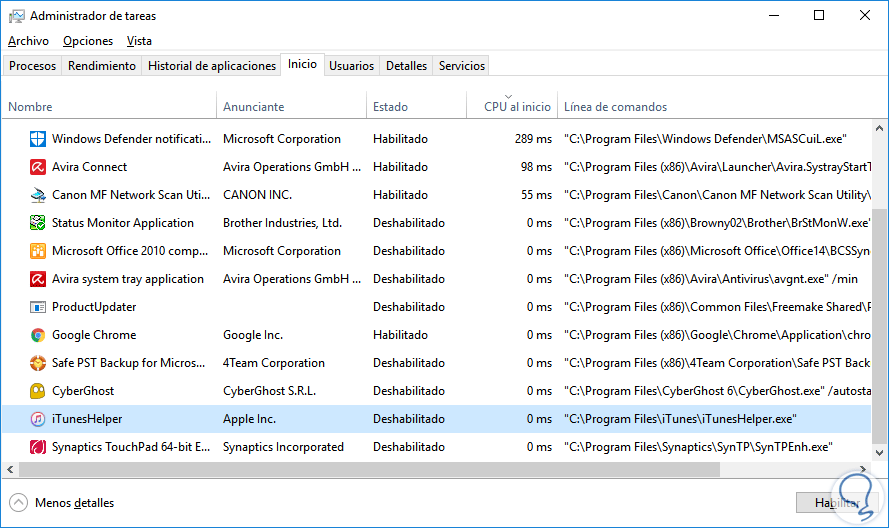Image resolution: width=889 pixels, height=528 pixels.
Task: Open the Opciones menu
Action: [x=88, y=41]
